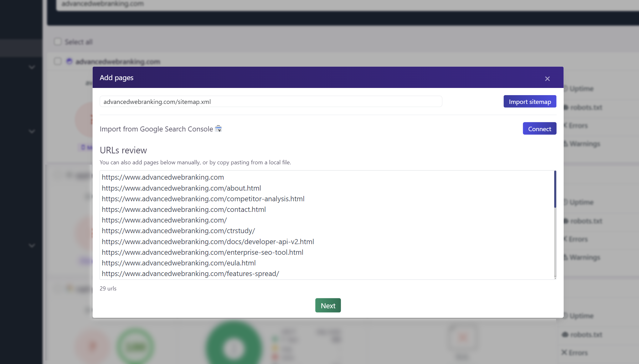Click ctrstudy URL entry

coord(178,231)
